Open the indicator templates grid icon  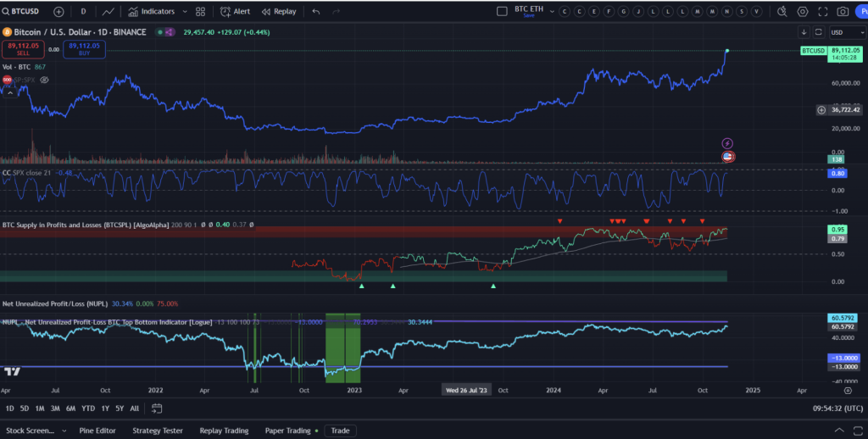point(200,12)
